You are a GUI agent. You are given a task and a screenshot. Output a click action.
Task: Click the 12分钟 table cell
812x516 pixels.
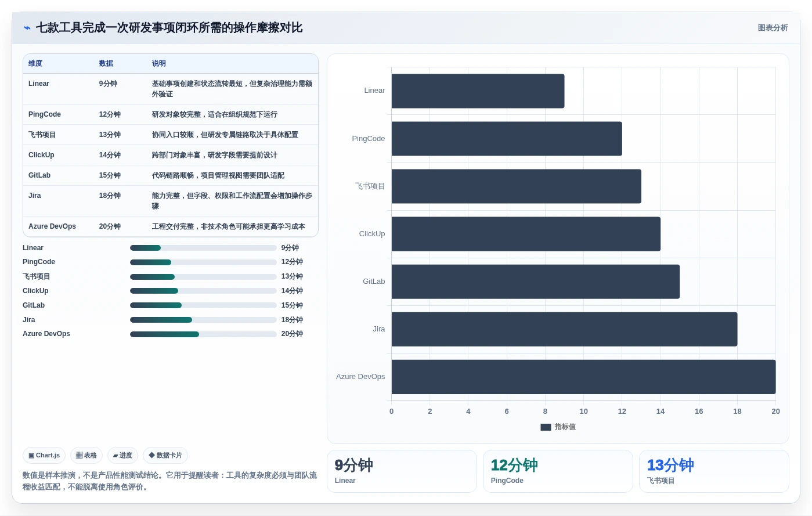[x=110, y=114]
